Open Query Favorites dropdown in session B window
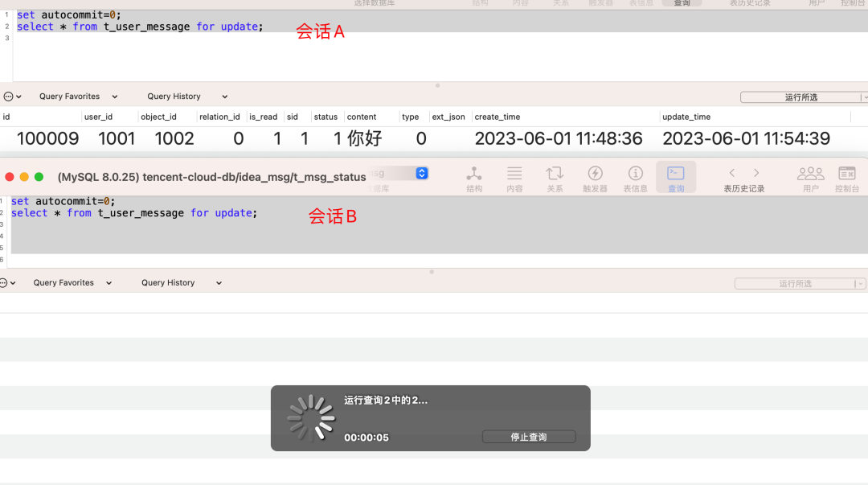Screen dimensions: 868x485 72,283
